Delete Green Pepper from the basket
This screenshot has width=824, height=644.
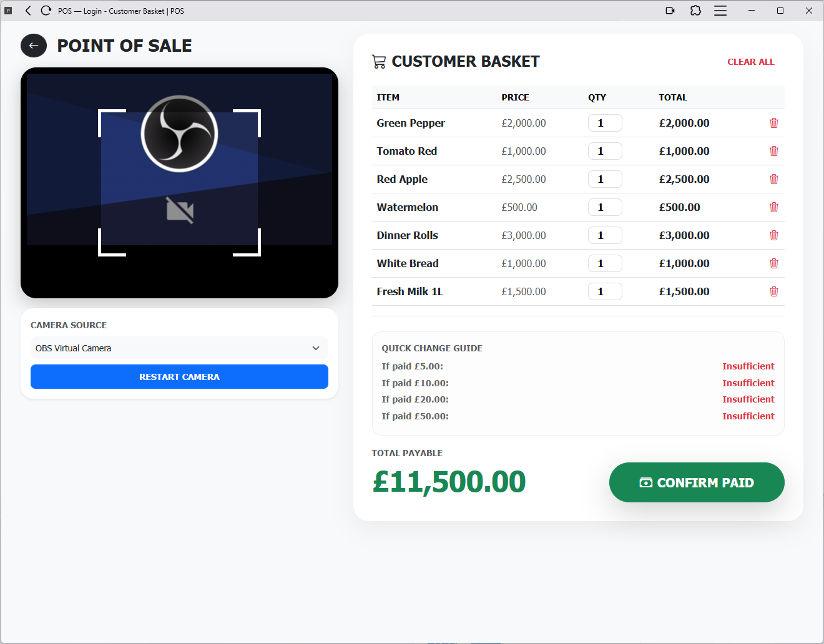(773, 123)
